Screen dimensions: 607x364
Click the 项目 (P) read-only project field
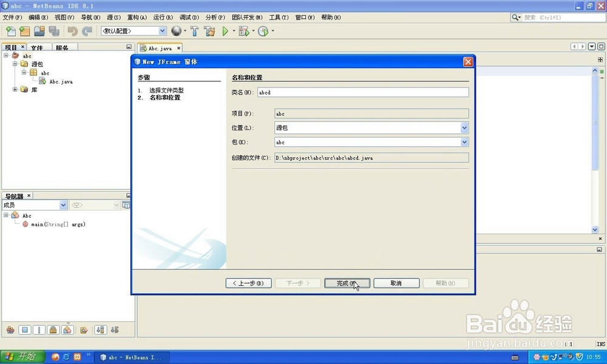[371, 113]
